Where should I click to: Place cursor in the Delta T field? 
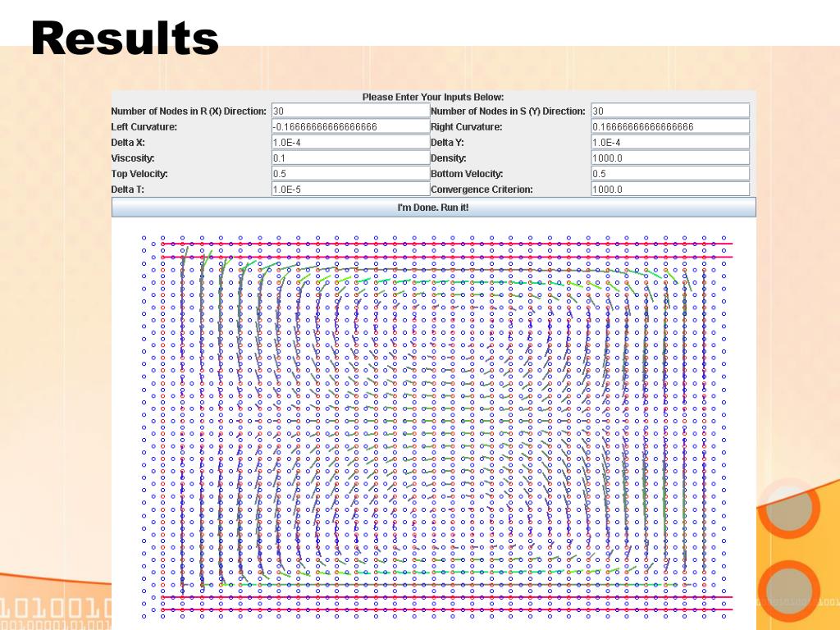351,189
